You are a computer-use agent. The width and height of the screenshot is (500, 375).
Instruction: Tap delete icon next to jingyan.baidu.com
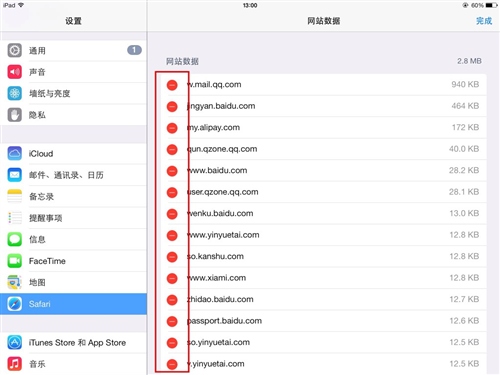point(172,107)
